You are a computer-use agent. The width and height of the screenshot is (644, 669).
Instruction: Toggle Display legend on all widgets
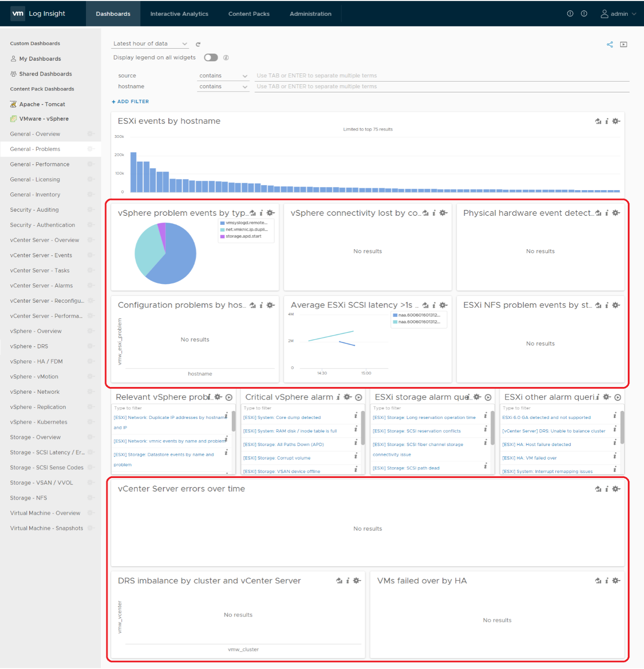click(211, 58)
